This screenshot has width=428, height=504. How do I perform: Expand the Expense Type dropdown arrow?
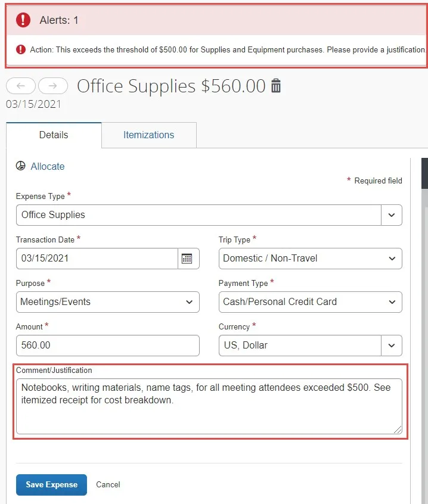click(392, 215)
